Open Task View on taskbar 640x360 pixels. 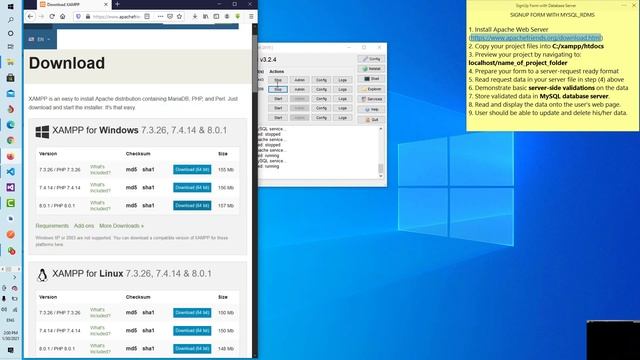coord(11,47)
